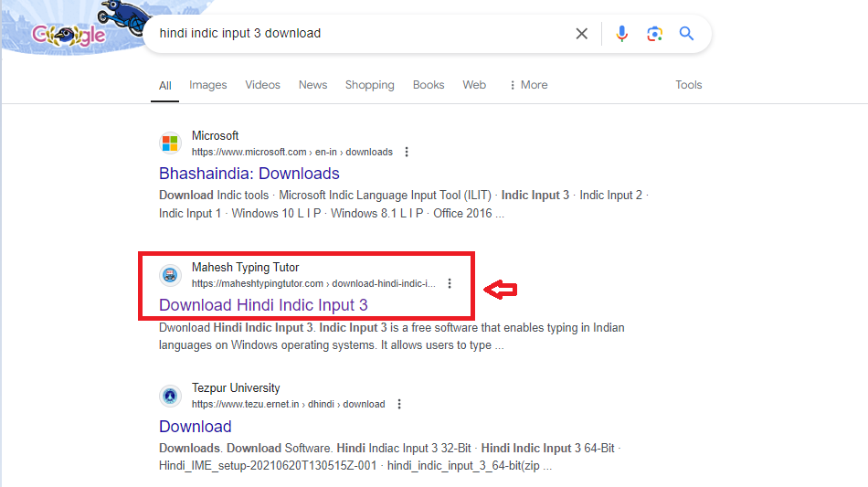This screenshot has width=868, height=487.
Task: Click the Mahesh result description snippet
Action: [x=392, y=336]
